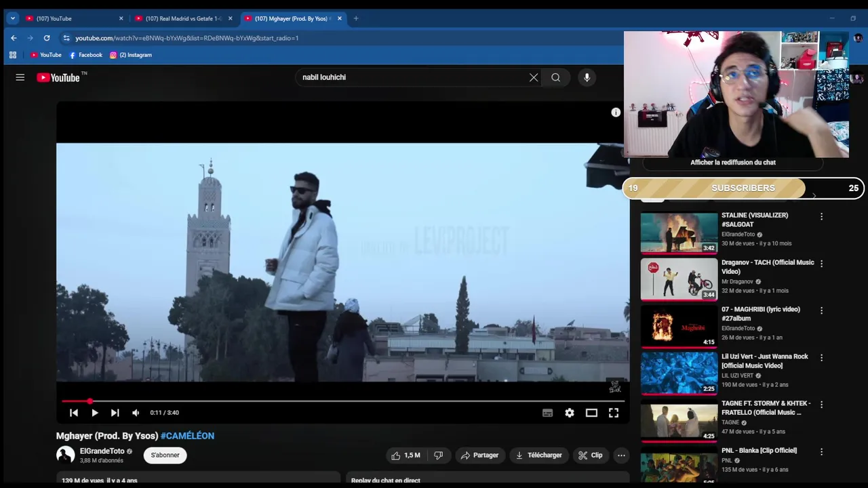Open player settings gear
The width and height of the screenshot is (868, 488).
570,413
